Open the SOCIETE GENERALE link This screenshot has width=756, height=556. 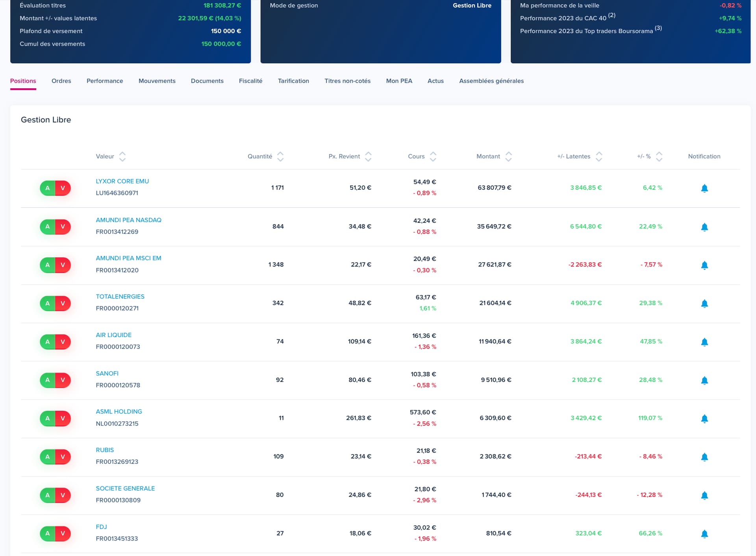pyautogui.click(x=125, y=488)
